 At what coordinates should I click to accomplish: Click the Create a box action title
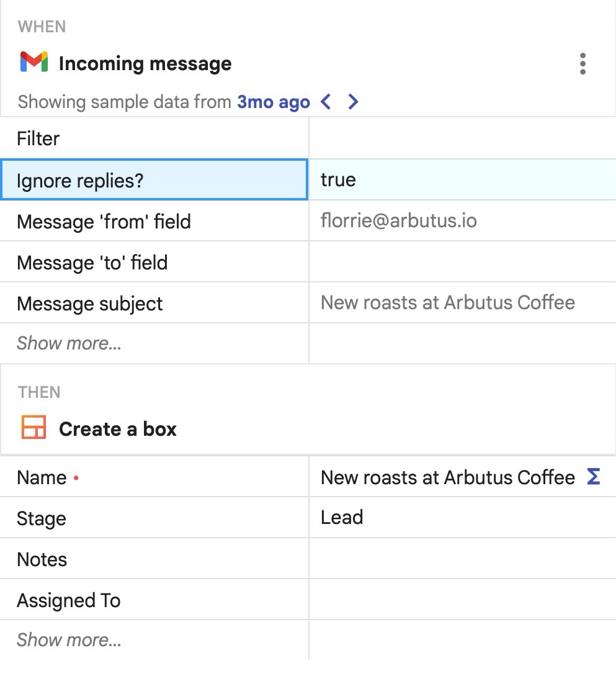click(x=118, y=429)
